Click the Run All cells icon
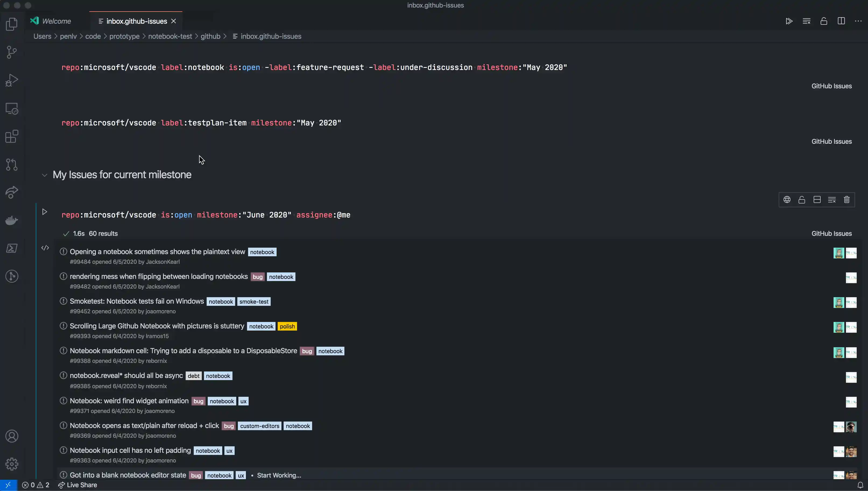 [x=789, y=21]
